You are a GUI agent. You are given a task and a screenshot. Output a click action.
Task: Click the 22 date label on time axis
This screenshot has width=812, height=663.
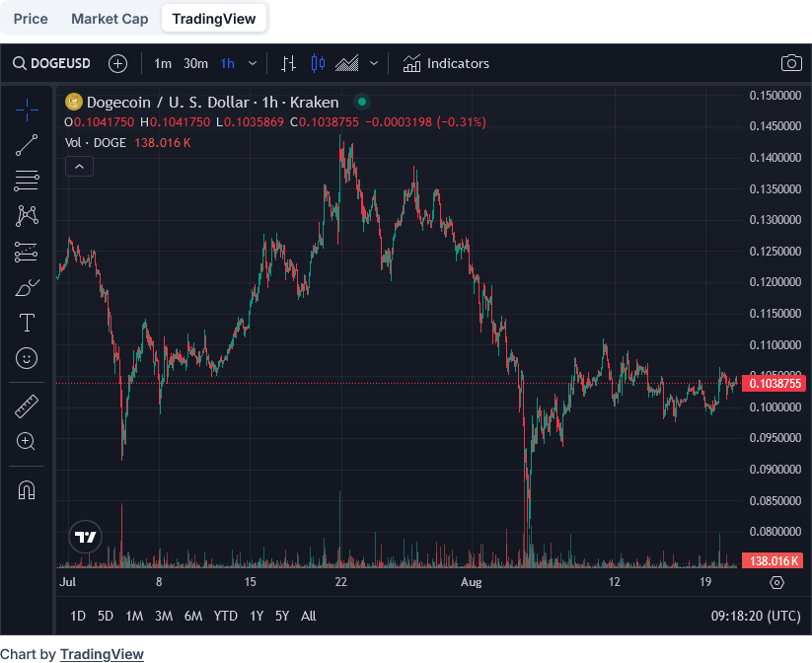click(340, 582)
